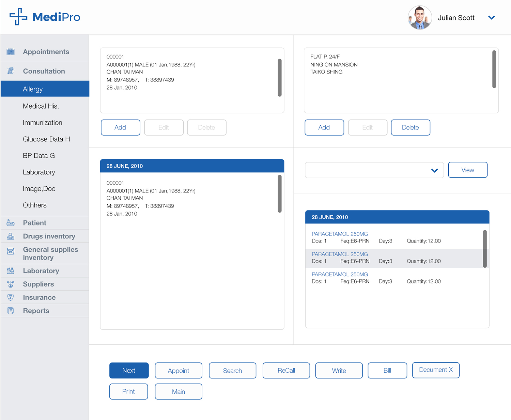Click the prescription list scrollbar

click(484, 249)
